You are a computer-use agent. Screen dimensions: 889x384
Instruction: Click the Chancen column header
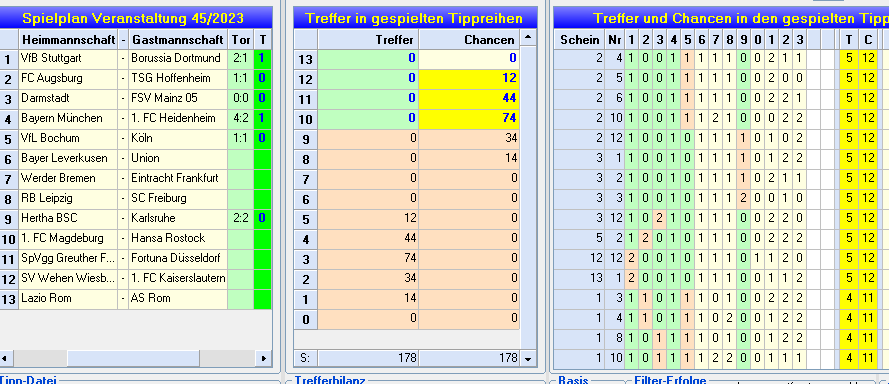[x=469, y=40]
